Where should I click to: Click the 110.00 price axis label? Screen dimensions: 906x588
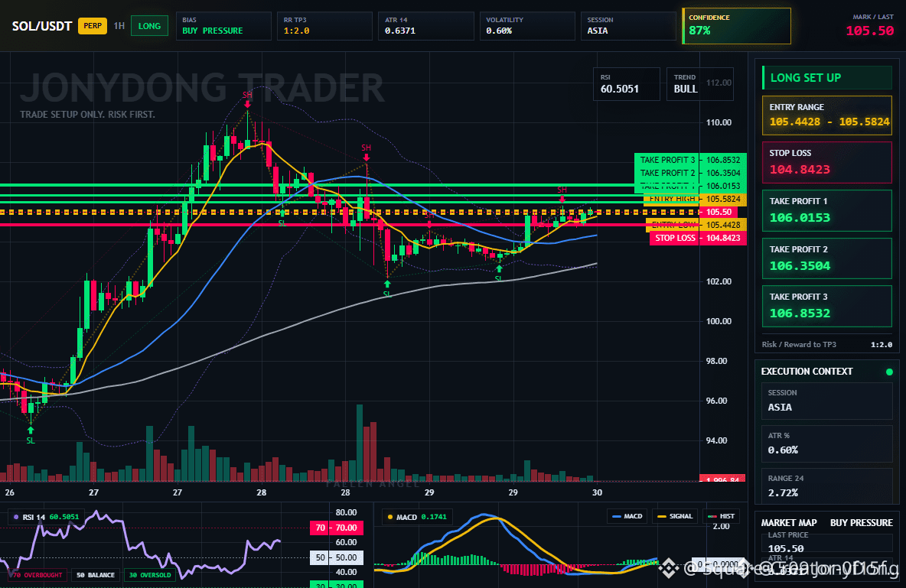(x=719, y=122)
